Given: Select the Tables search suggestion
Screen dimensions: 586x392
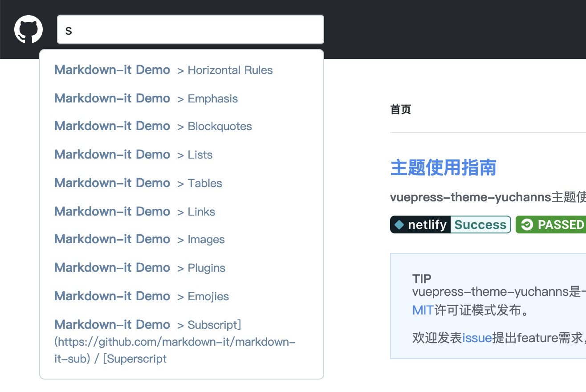Looking at the screenshot, I should [x=182, y=183].
